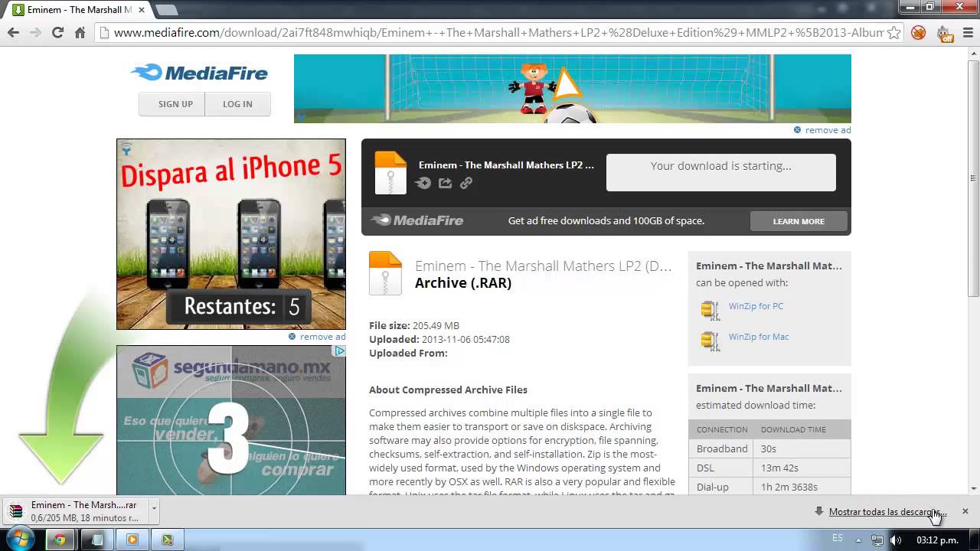Open the WinZip for Mac link
This screenshot has width=980, height=551.
click(759, 337)
